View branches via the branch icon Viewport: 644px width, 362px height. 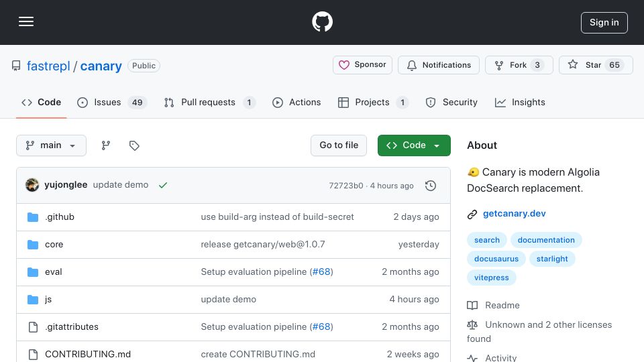106,145
